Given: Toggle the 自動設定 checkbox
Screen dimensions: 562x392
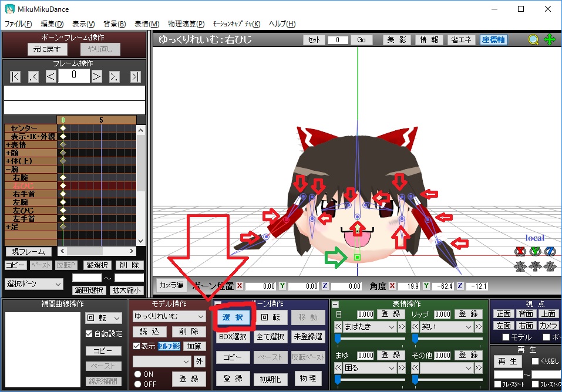Looking at the screenshot, I should click(89, 334).
